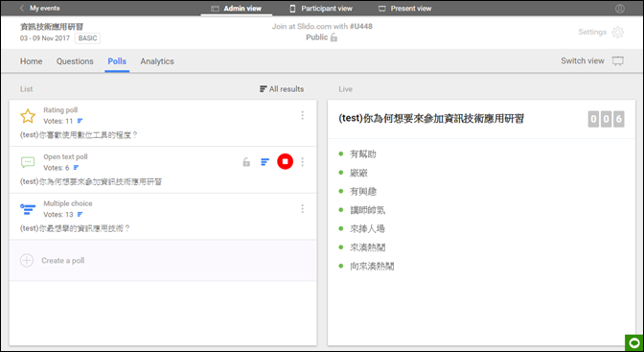
Task: Open the Questions tab
Action: (75, 61)
